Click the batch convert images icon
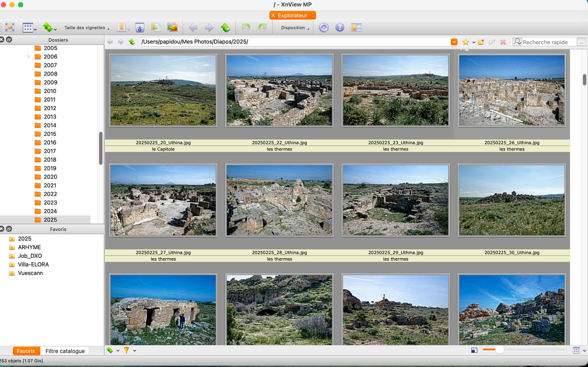588x367 pixels. (172, 28)
